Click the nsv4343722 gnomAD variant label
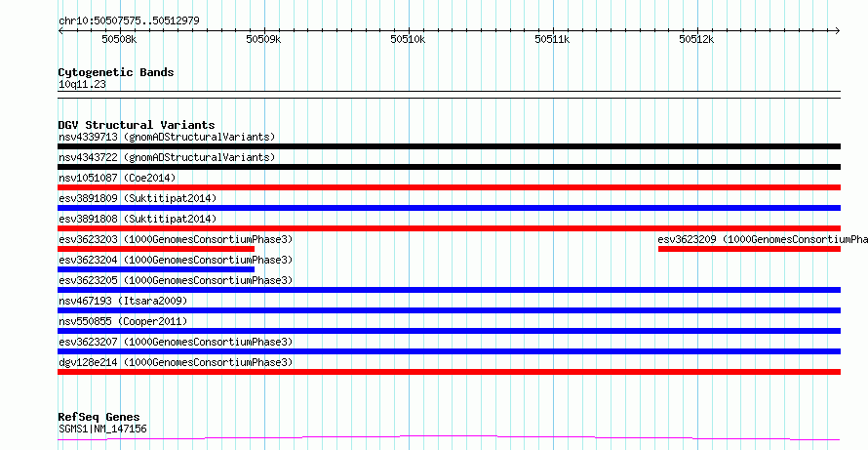This screenshot has width=868, height=450. click(167, 157)
